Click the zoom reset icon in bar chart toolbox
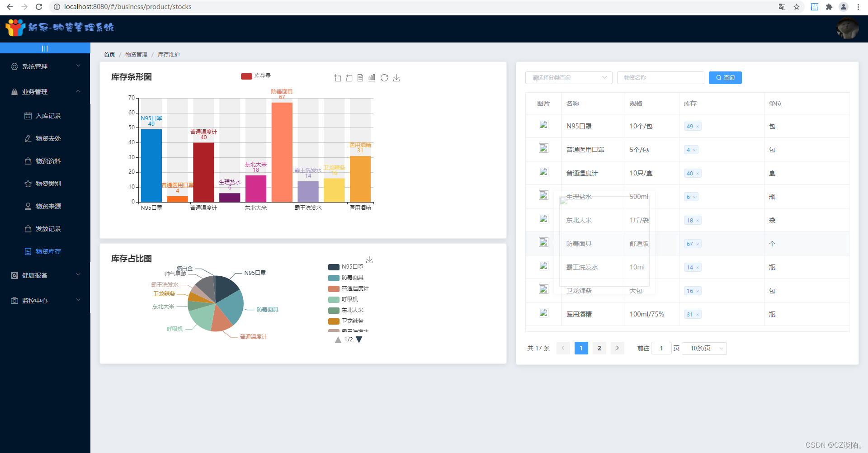868x453 pixels. (349, 78)
